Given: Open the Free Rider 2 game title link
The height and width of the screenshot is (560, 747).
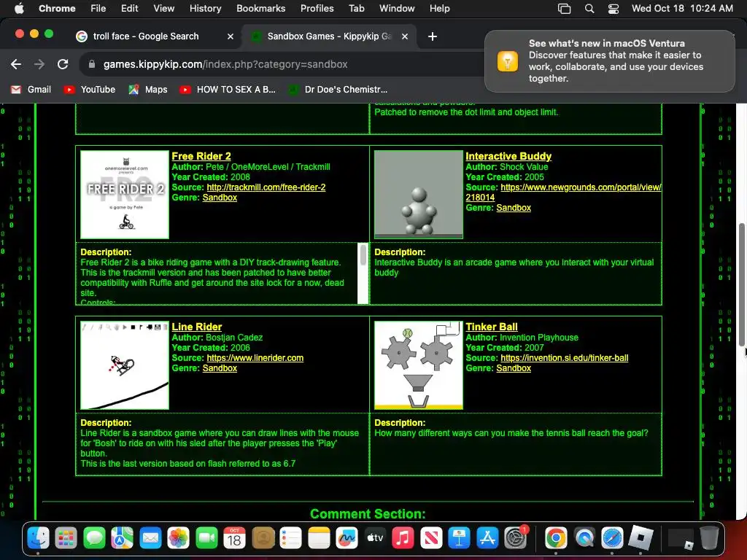Looking at the screenshot, I should [201, 156].
